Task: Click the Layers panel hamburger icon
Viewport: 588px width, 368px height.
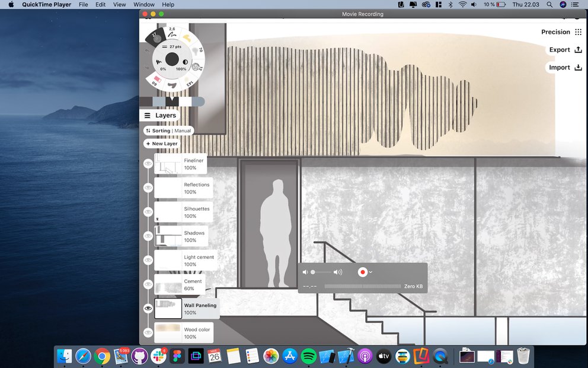Action: click(148, 115)
